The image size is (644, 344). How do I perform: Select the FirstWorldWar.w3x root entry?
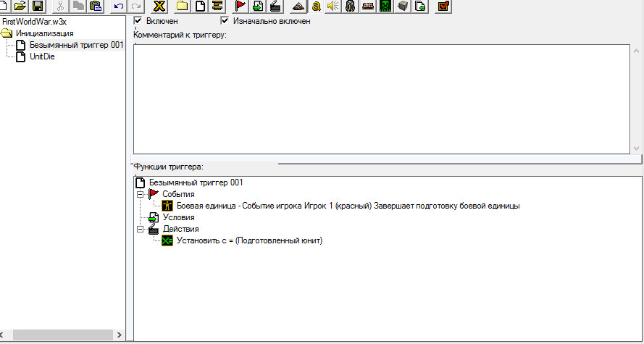[34, 22]
